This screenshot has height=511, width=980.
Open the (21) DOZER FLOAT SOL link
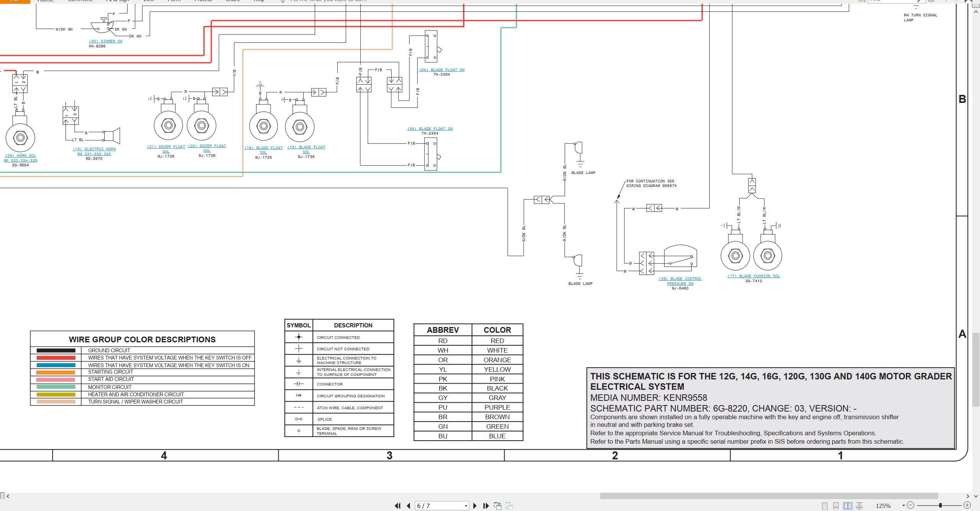pyautogui.click(x=166, y=149)
